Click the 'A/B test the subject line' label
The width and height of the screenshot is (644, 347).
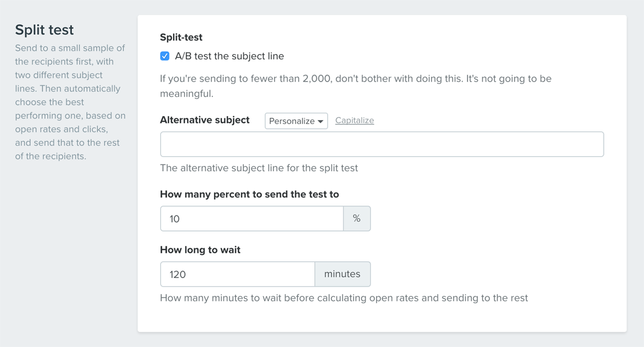coord(229,56)
